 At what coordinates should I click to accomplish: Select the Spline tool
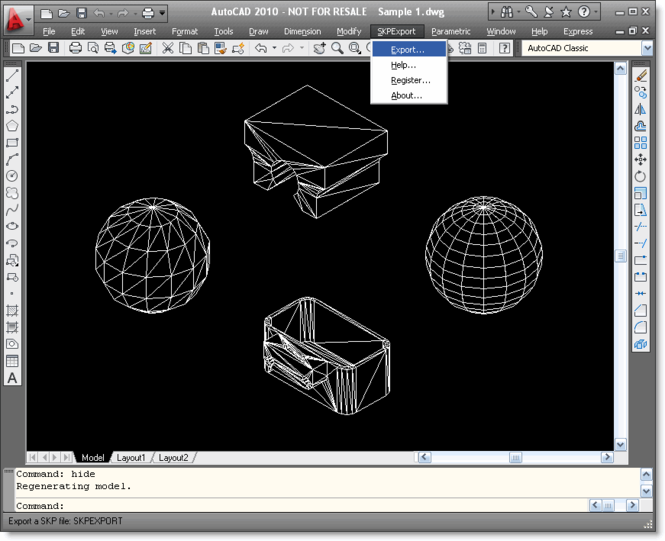tap(12, 209)
